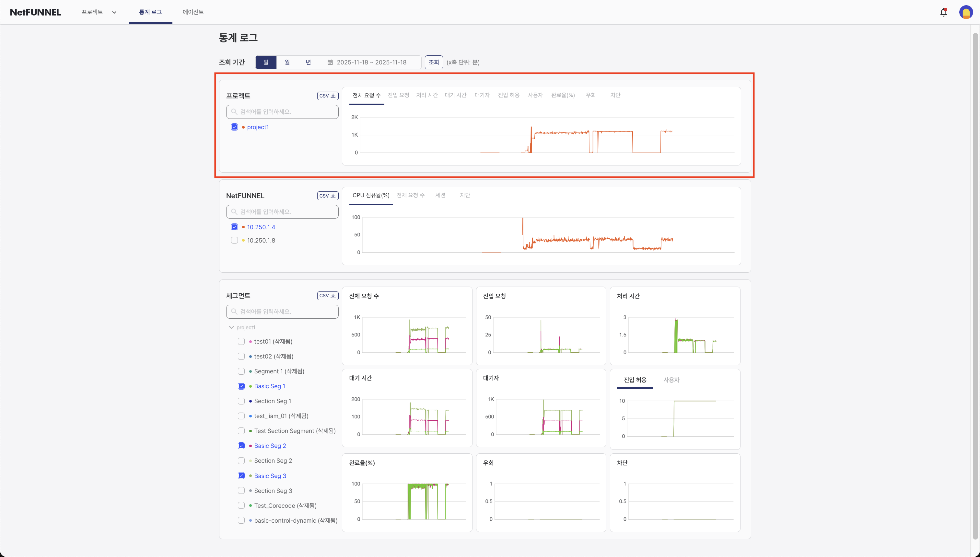Screen dimensions: 980x557
Task: Open the 차단 metric tab
Action: [615, 95]
